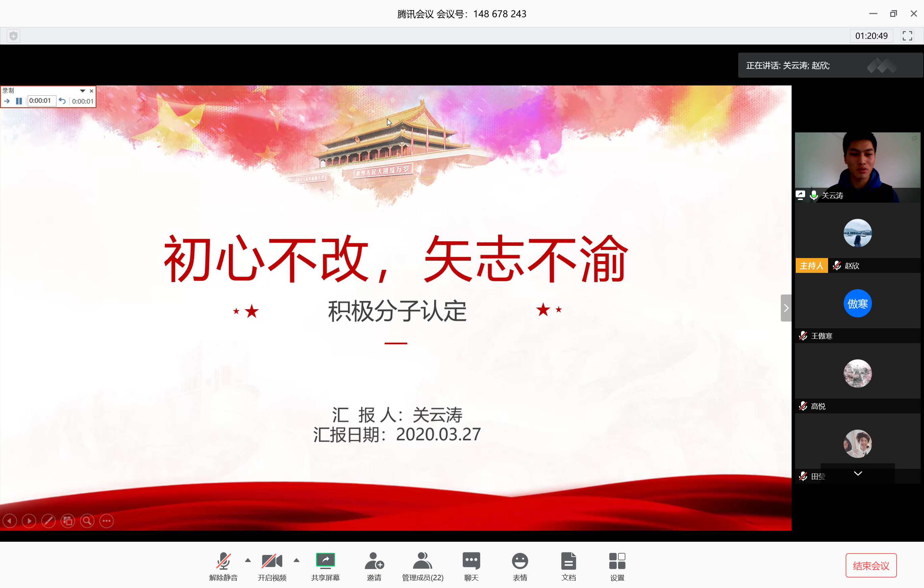Click the slide zoom magnifier icon

(x=87, y=521)
